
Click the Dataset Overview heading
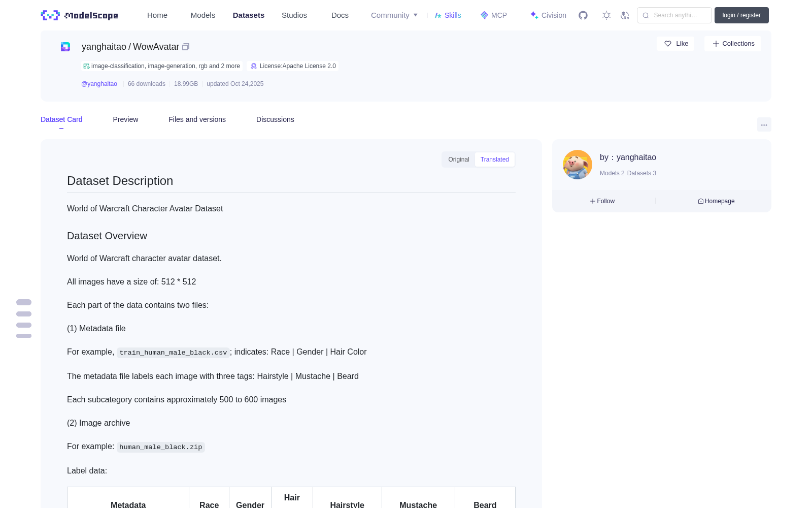pyautogui.click(x=107, y=236)
